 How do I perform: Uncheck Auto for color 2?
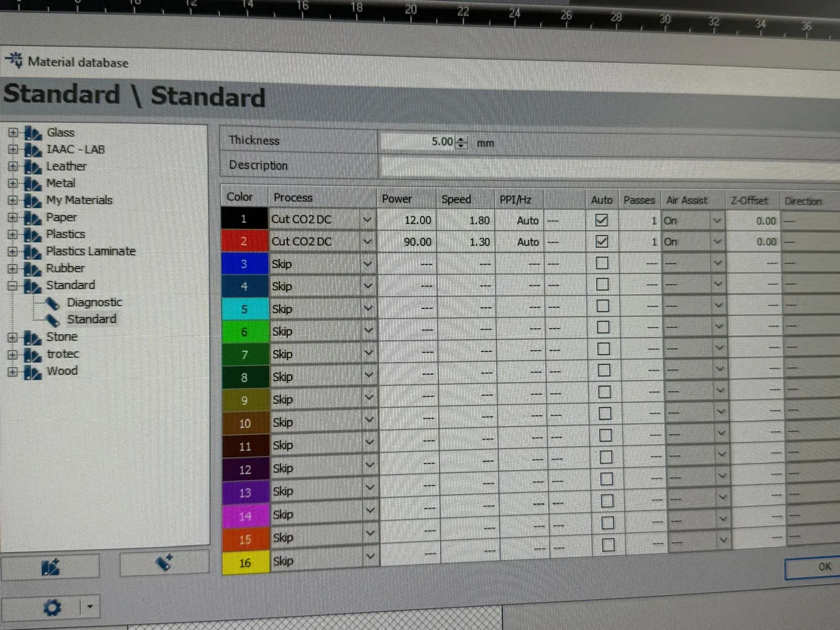pos(602,241)
